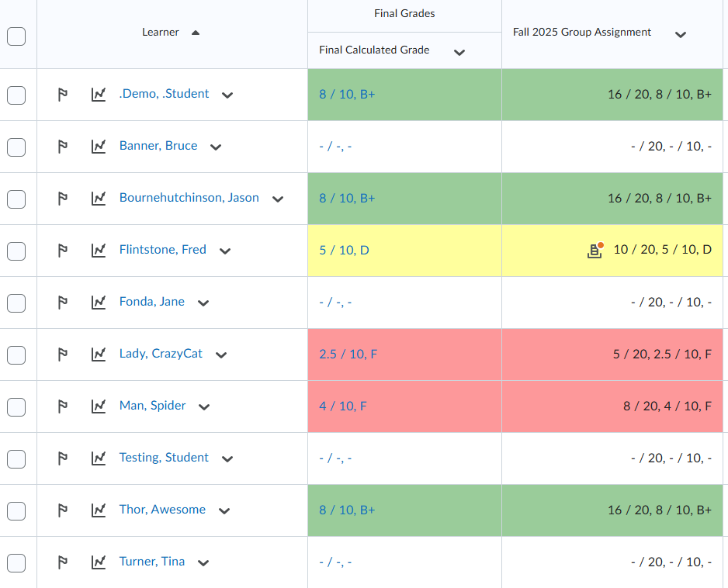
Task: Open progress chart for Lady, CrazyCat
Action: (99, 355)
